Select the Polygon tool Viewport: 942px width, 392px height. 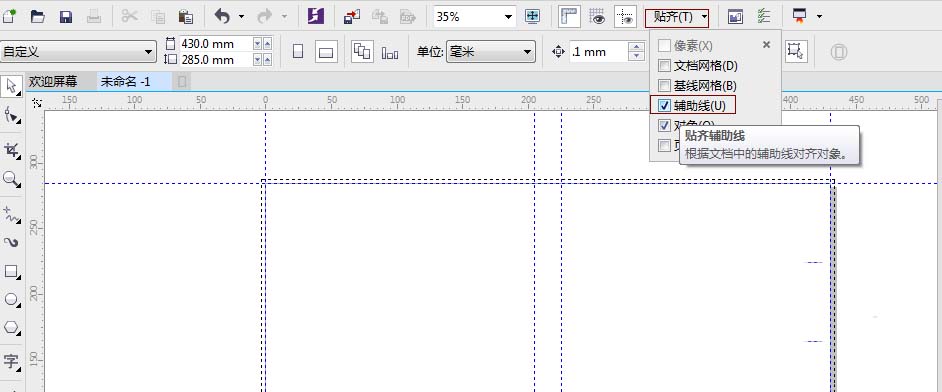click(11, 328)
